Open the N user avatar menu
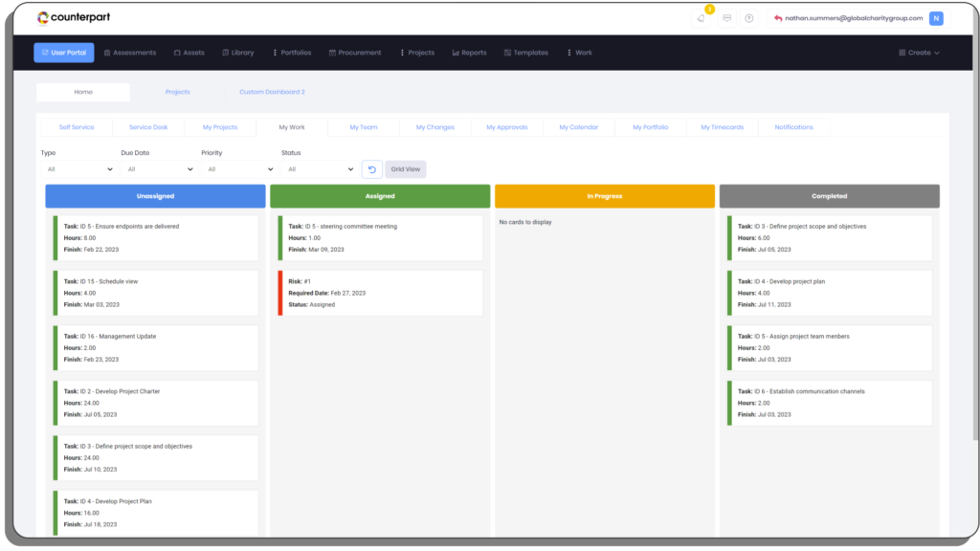Image resolution: width=980 pixels, height=551 pixels. coord(935,18)
